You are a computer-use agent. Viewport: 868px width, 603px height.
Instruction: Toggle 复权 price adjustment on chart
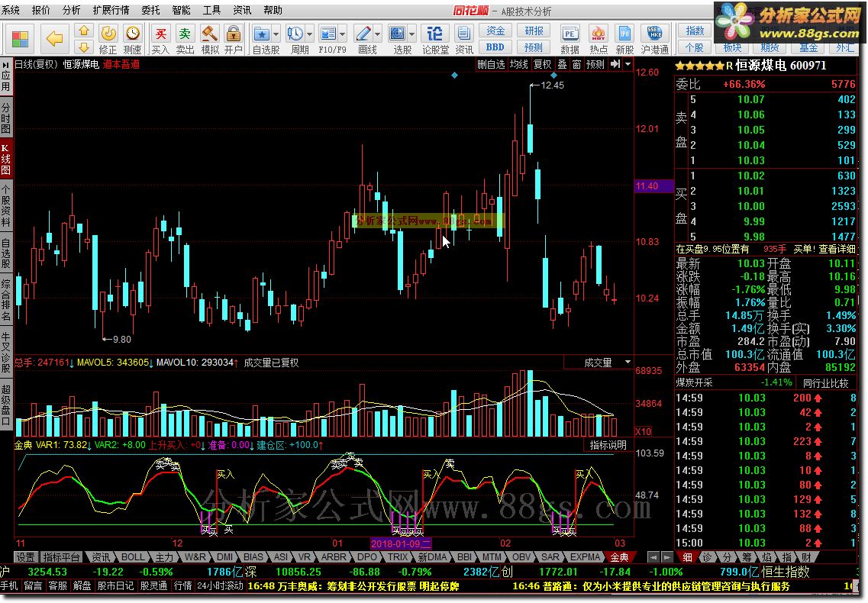(x=543, y=64)
